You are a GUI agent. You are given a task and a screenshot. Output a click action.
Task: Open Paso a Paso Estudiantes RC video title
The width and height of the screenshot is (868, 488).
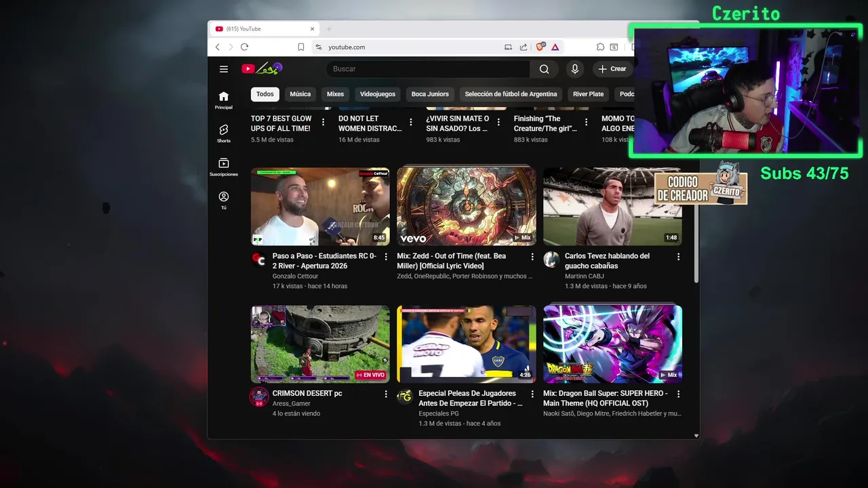pos(324,261)
